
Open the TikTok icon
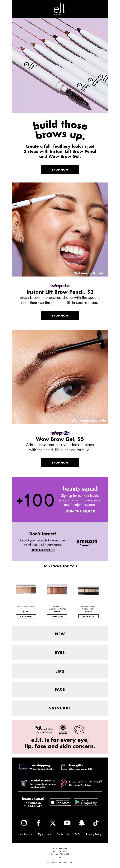click(96, 822)
